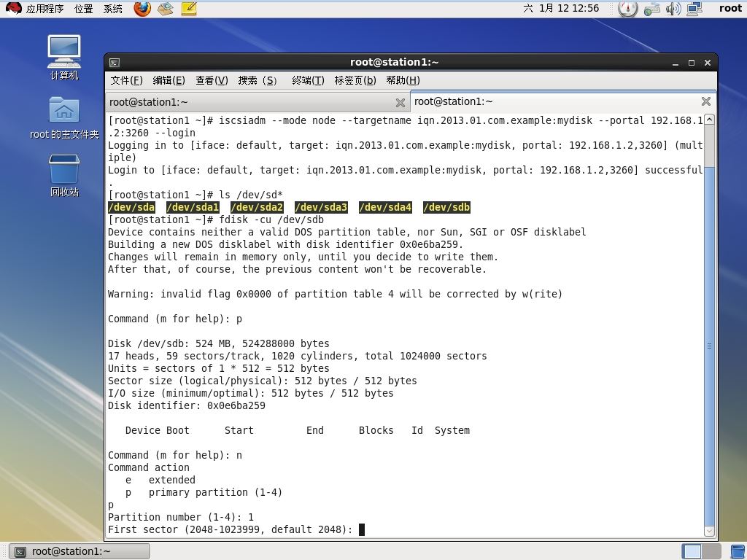Click the root@station1 taskbar button
Image resolution: width=747 pixels, height=560 pixels.
(80, 551)
